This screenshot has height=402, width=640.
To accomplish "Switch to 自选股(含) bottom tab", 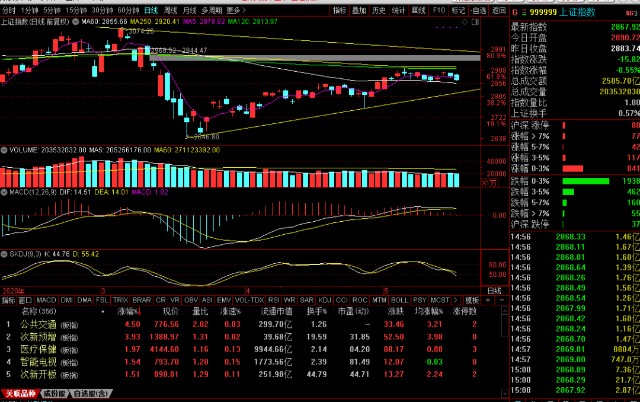I will [x=91, y=394].
